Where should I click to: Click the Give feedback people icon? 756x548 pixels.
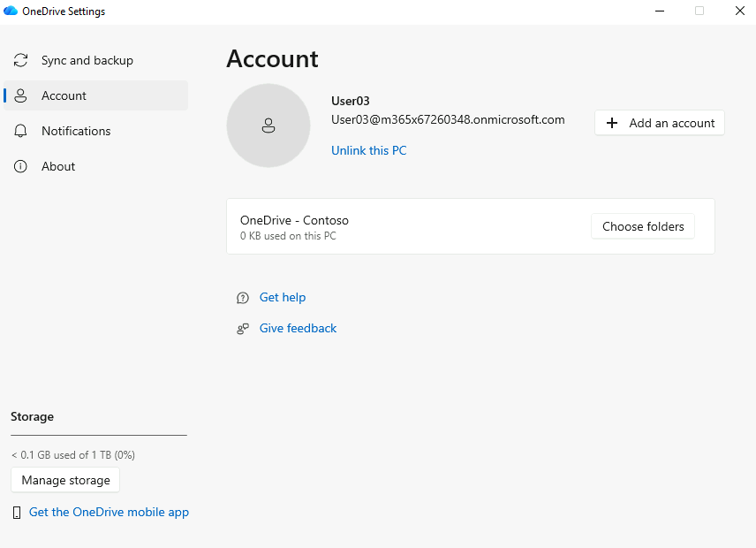click(243, 329)
